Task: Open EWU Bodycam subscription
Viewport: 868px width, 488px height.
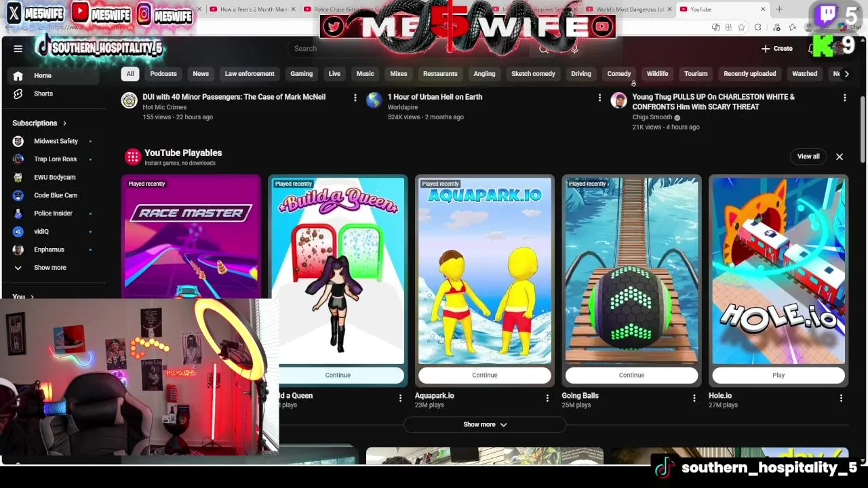Action: [53, 177]
